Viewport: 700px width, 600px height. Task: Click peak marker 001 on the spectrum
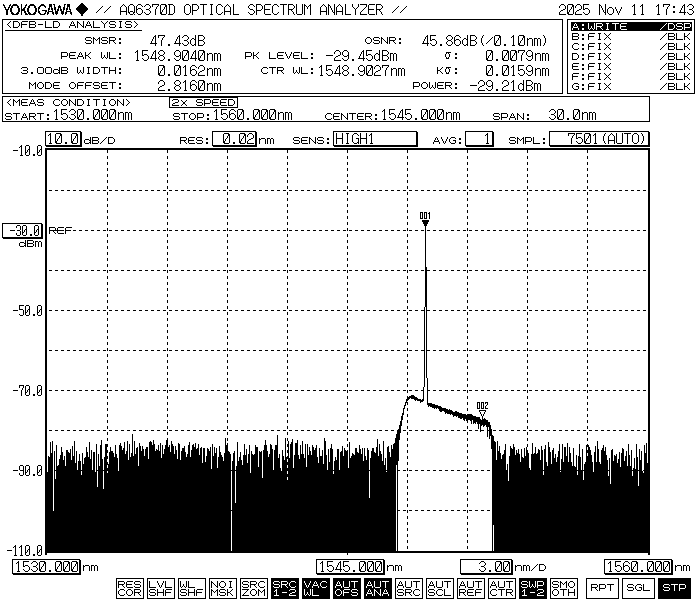click(x=425, y=222)
